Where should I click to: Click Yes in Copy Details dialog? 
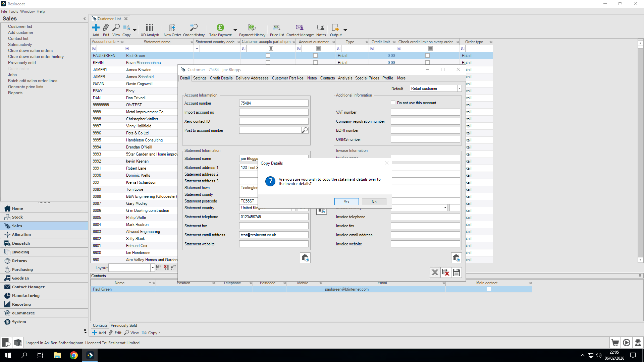coord(346,202)
